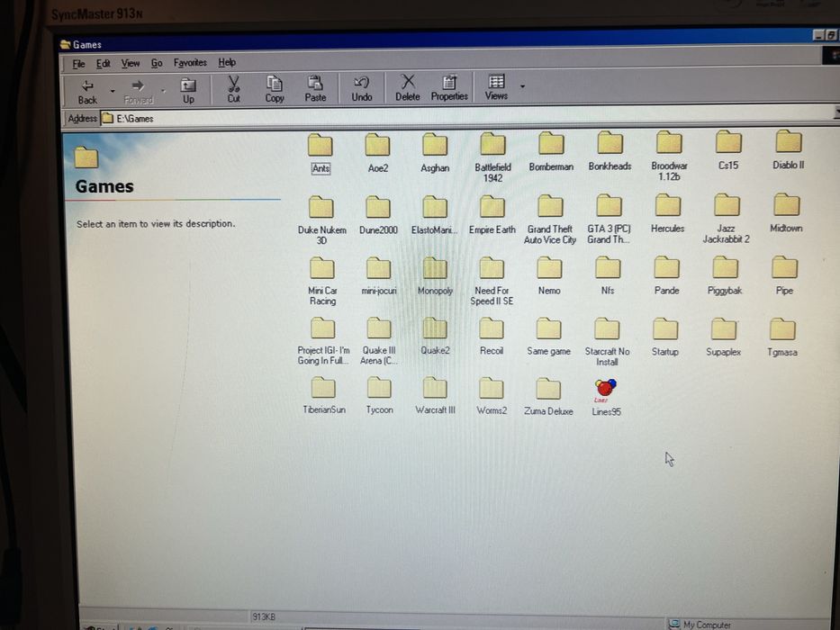Select the Monopoly folder
840x630 pixels.
(x=435, y=276)
